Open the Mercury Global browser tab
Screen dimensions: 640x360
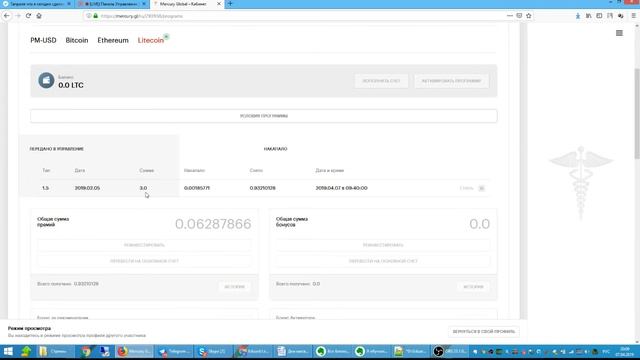(x=186, y=4)
